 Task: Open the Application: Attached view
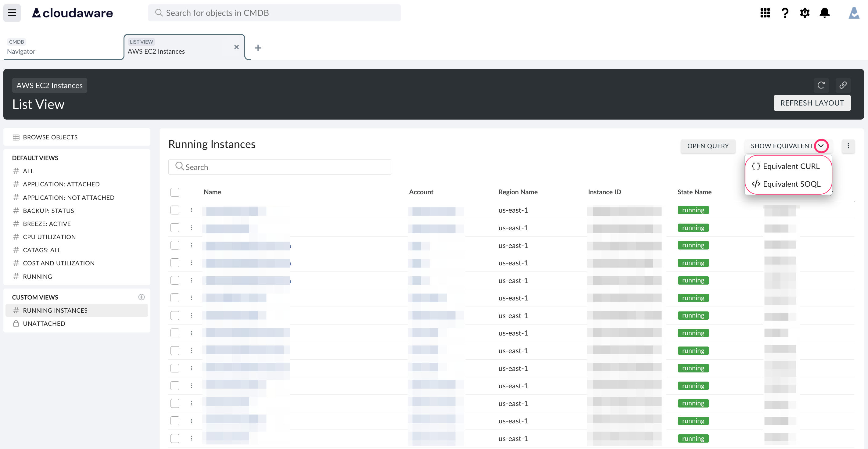(77, 184)
